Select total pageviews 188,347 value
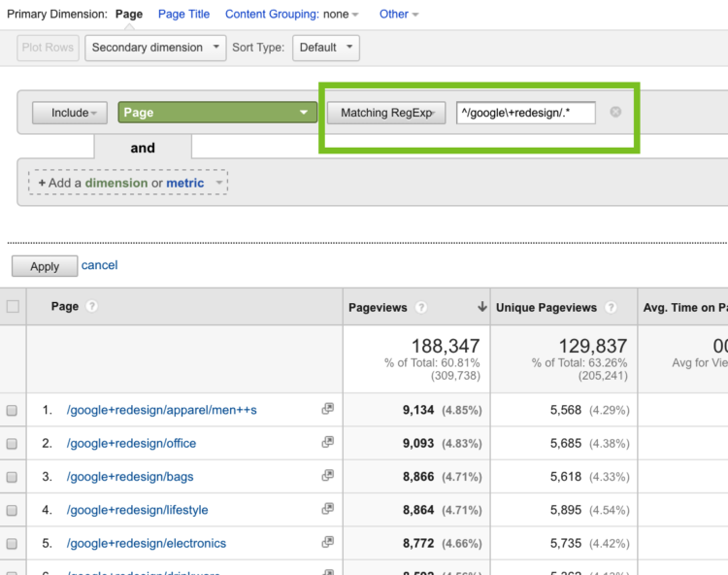 coord(446,346)
